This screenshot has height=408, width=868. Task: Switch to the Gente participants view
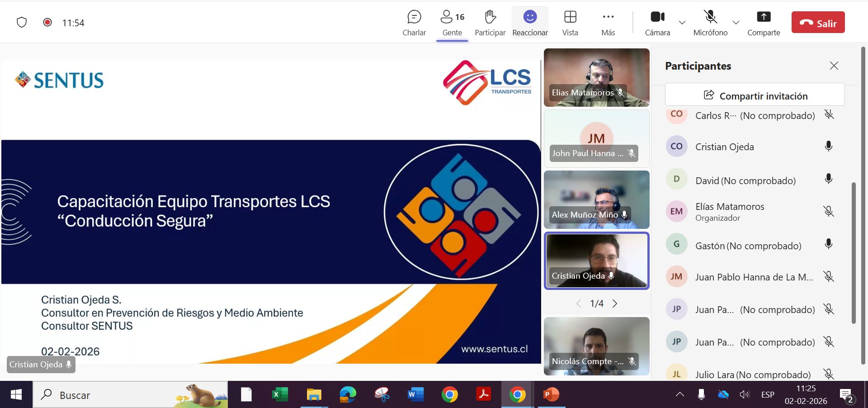[x=452, y=22]
